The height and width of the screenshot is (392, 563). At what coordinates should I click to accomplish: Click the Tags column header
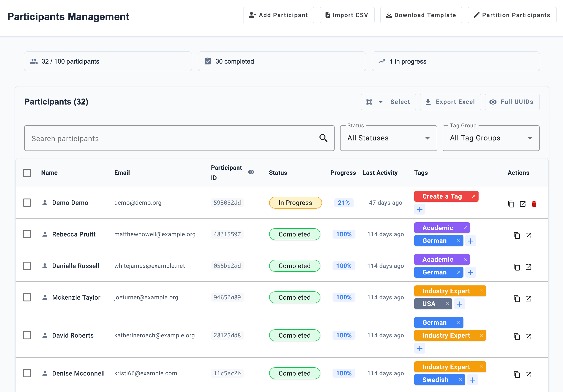pyautogui.click(x=421, y=173)
